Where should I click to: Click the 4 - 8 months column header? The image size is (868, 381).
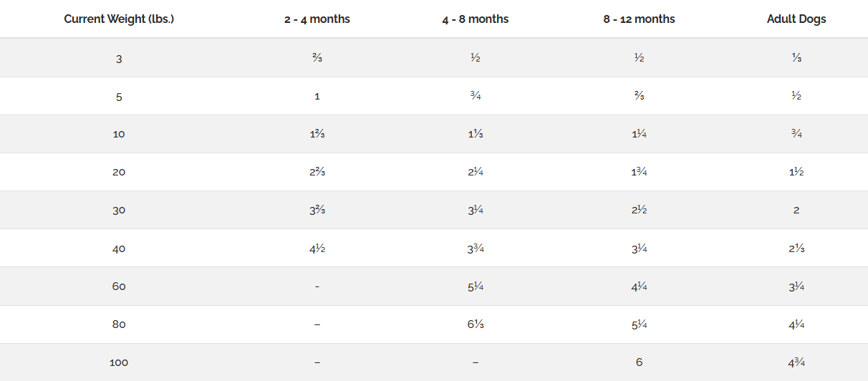tap(476, 19)
